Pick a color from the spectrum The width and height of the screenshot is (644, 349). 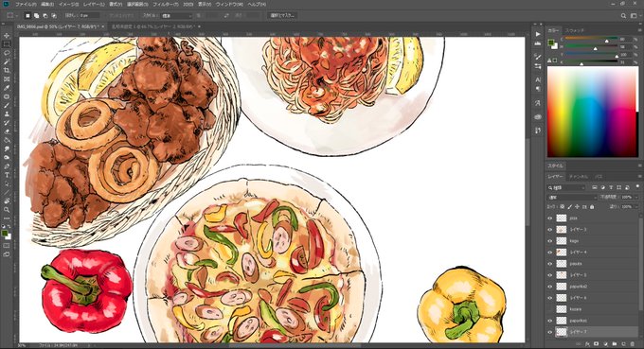point(592,112)
